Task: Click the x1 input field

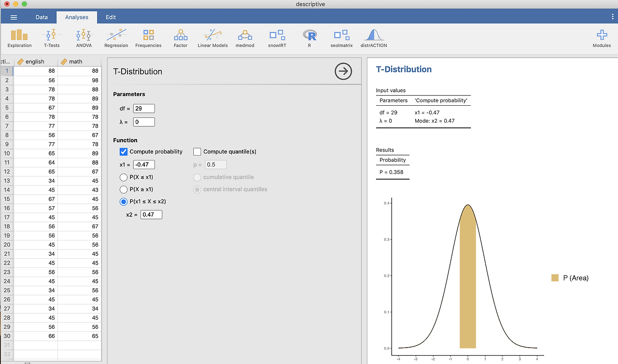Action: (144, 165)
